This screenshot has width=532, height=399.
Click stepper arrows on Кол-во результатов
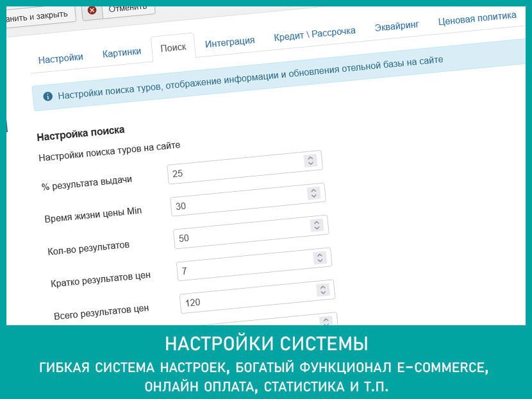317,225
